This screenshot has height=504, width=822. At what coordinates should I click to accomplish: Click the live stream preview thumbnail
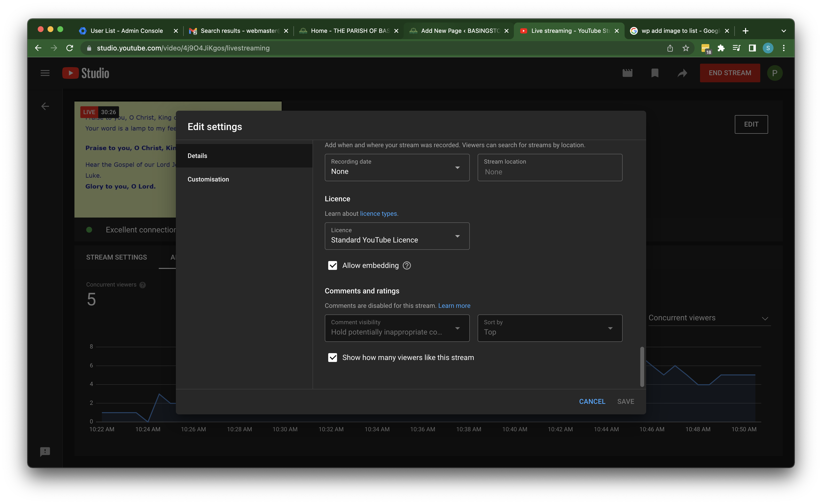click(125, 159)
